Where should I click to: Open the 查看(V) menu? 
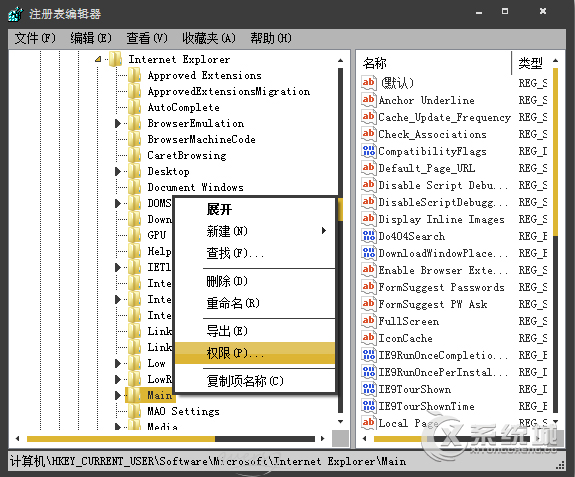coord(147,38)
